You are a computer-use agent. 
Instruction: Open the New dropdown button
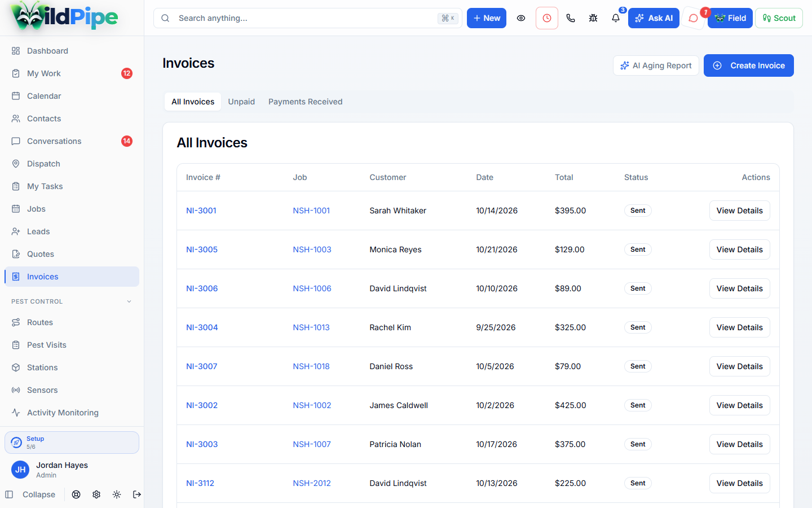487,18
